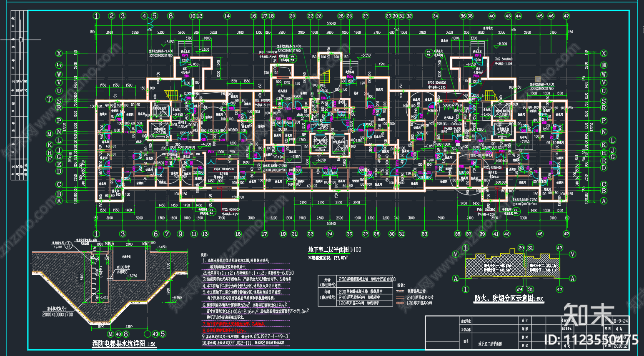Select the drawing title 地下室二层平面图 1:100
The width and height of the screenshot is (644, 356).
pos(335,250)
